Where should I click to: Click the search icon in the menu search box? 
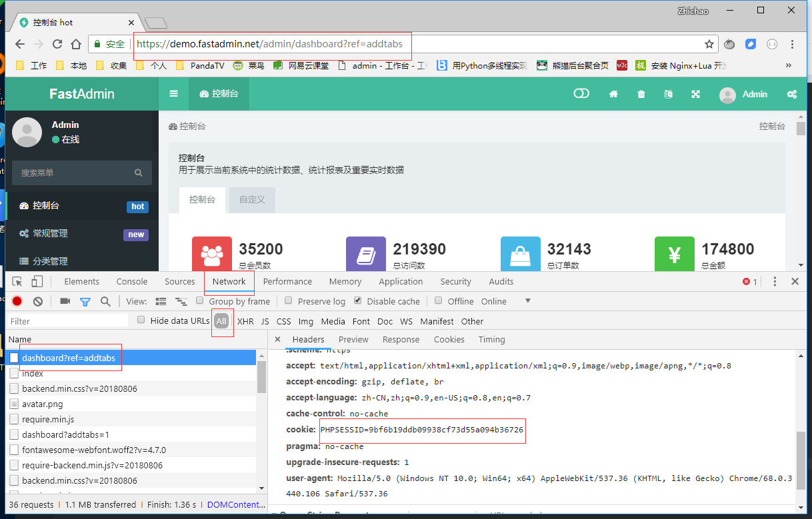pyautogui.click(x=139, y=173)
